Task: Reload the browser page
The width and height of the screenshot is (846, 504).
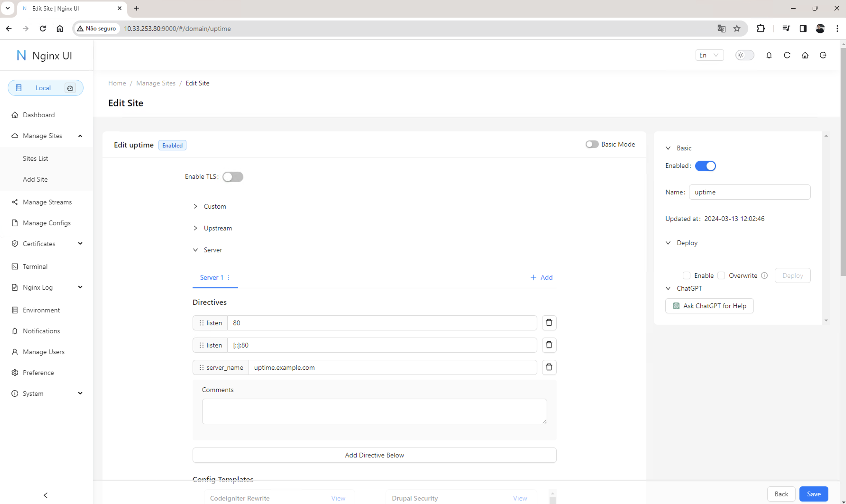Action: coord(43,28)
